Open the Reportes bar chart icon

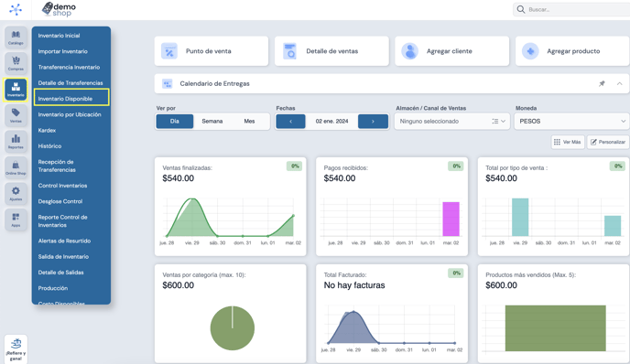(16, 142)
